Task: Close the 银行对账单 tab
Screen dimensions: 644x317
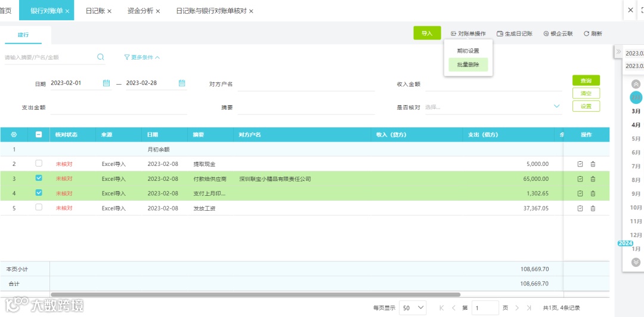Action: (67, 11)
